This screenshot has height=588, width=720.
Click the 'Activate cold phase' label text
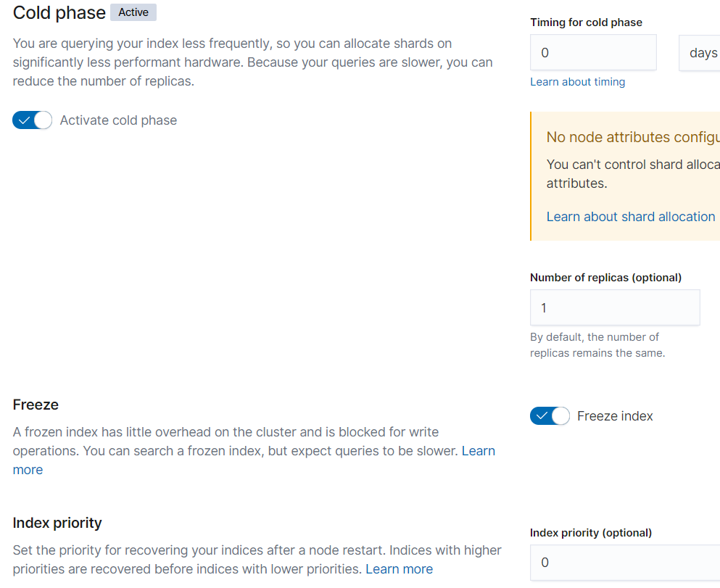[x=118, y=120]
